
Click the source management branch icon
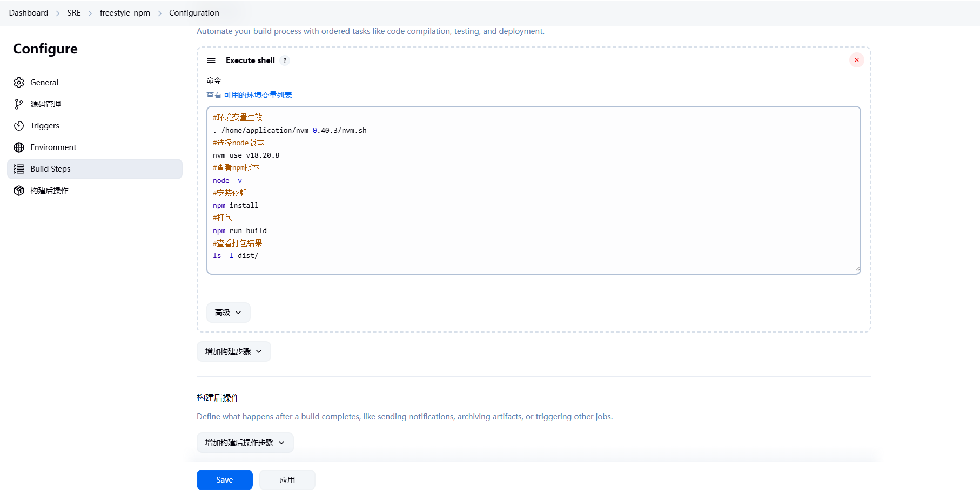click(x=19, y=104)
